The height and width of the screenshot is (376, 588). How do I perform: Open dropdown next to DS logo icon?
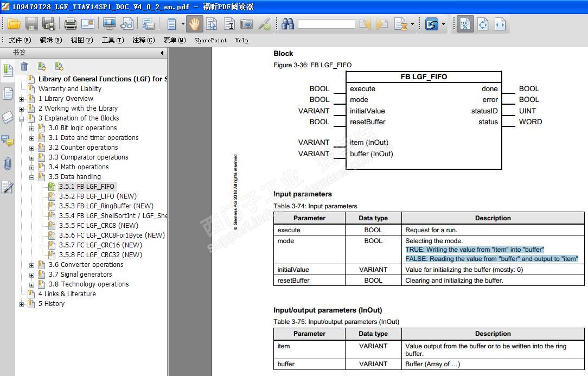pos(443,24)
